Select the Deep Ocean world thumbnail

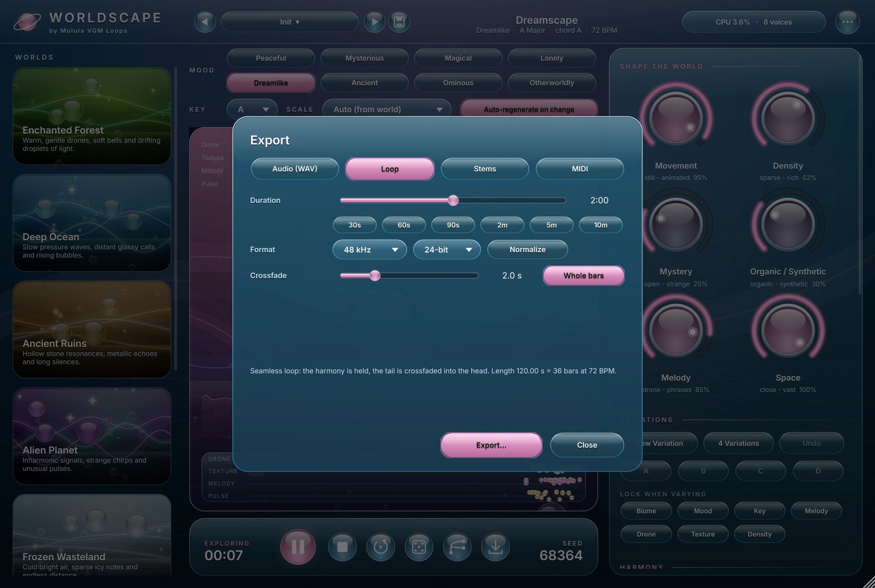point(92,223)
